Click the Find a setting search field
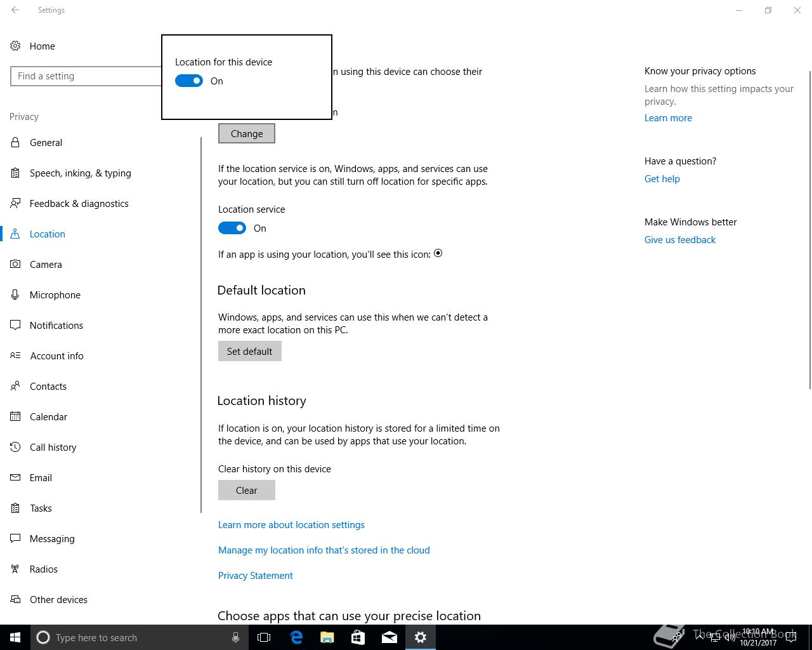812x650 pixels. [x=86, y=76]
